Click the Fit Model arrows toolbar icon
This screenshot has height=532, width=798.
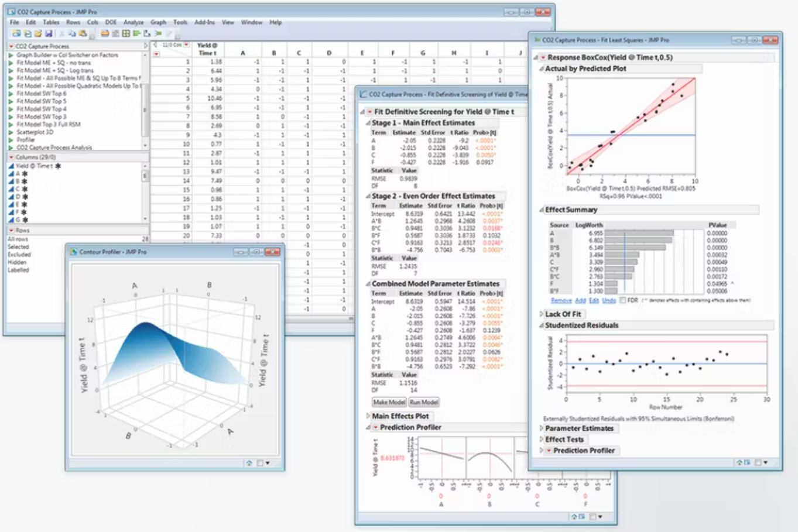(158, 33)
